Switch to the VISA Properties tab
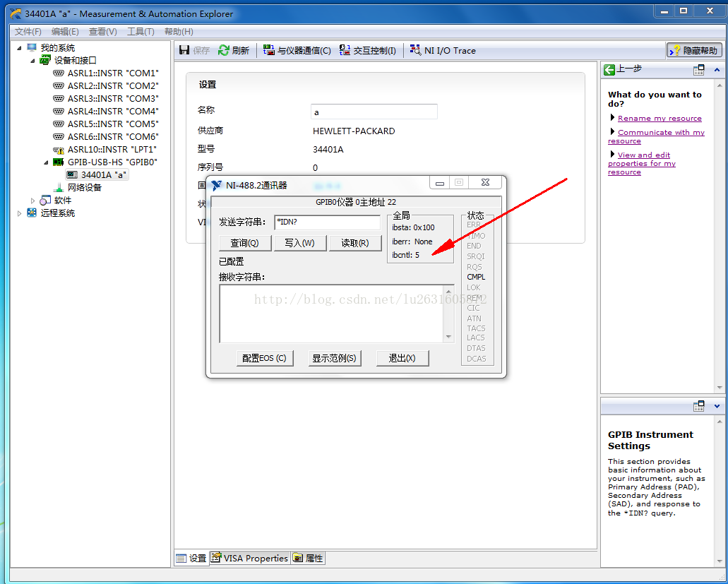The image size is (728, 584). pos(250,558)
